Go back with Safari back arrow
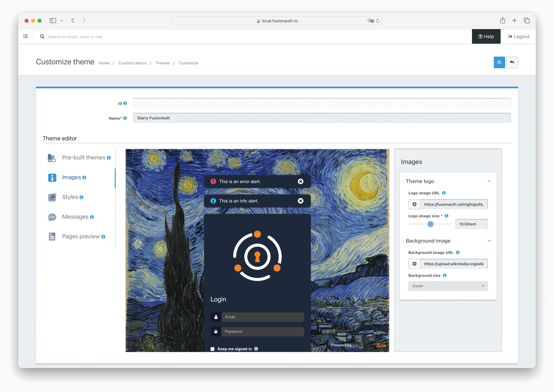 tap(73, 21)
